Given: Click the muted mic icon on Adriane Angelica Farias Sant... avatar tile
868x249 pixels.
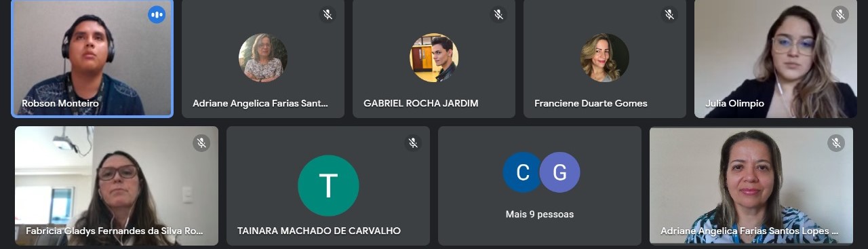Looking at the screenshot, I should click(328, 14).
